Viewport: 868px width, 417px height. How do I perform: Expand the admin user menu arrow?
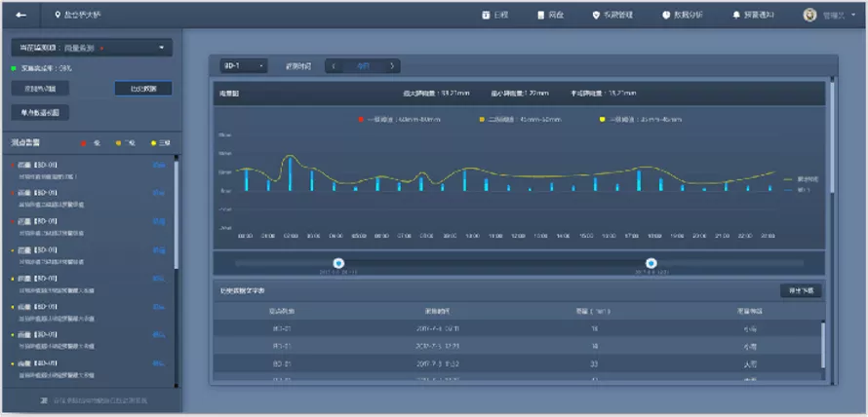(x=853, y=15)
